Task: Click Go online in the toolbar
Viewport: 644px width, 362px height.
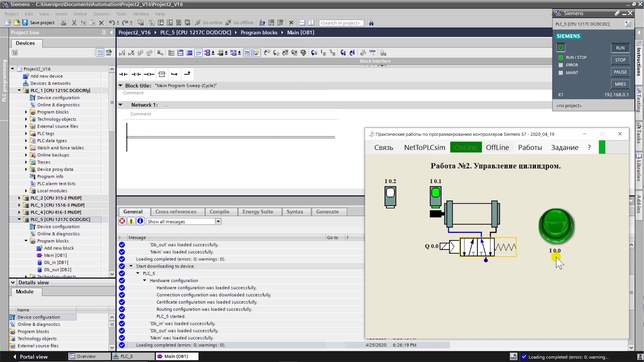Action: [x=208, y=23]
